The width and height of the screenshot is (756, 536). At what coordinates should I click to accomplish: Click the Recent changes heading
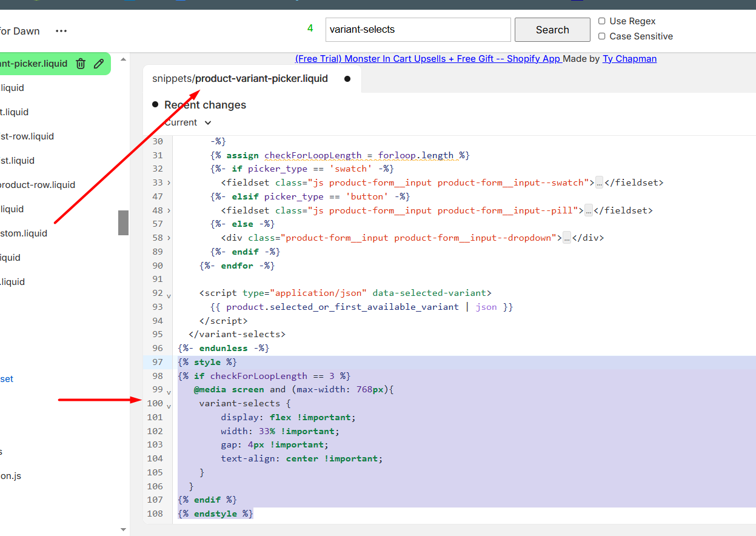pos(205,105)
